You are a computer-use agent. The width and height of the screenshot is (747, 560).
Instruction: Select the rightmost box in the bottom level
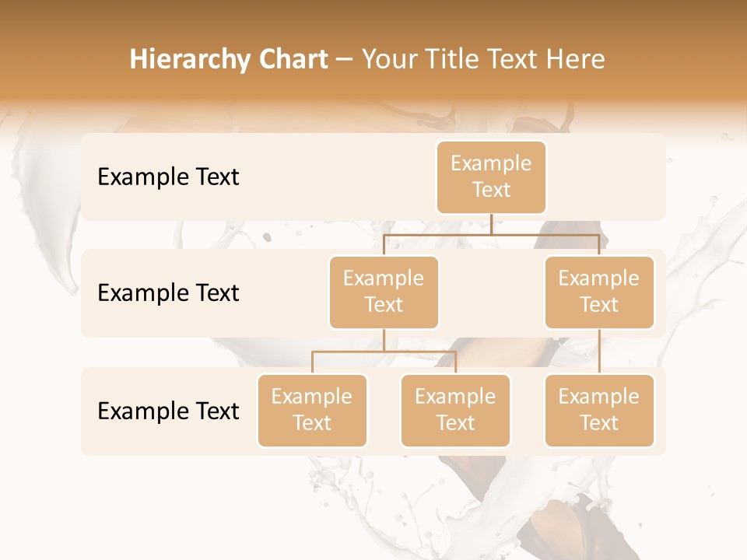point(599,410)
